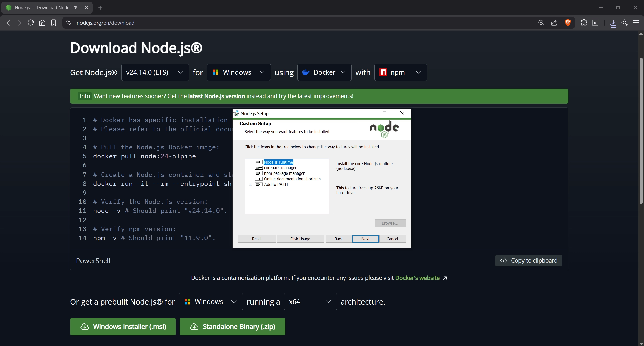Open the Docker installation method dropdown
The image size is (644, 346).
[x=324, y=72]
